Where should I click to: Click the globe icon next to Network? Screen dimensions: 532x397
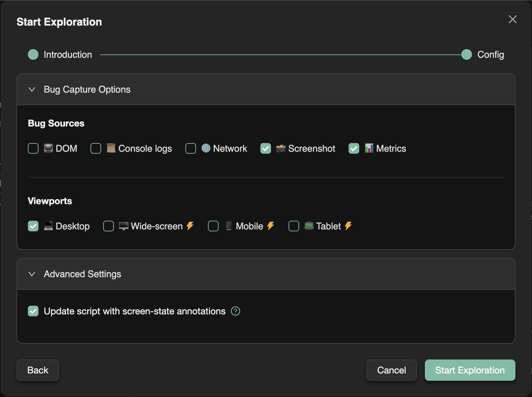(206, 148)
